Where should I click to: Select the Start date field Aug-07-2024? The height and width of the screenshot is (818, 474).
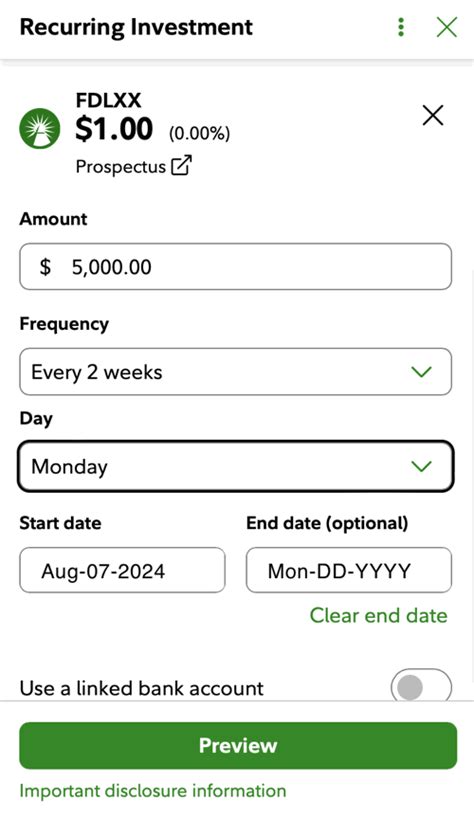[123, 570]
